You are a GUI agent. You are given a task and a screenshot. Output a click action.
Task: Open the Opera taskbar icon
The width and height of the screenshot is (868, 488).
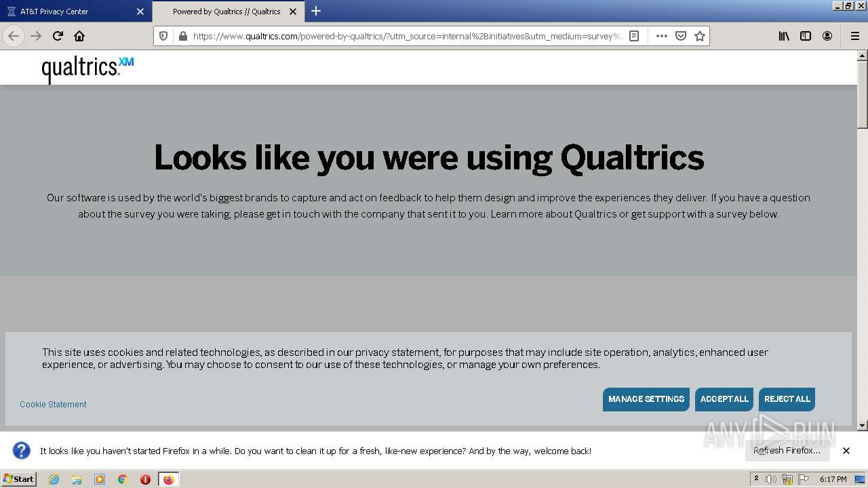click(x=145, y=479)
